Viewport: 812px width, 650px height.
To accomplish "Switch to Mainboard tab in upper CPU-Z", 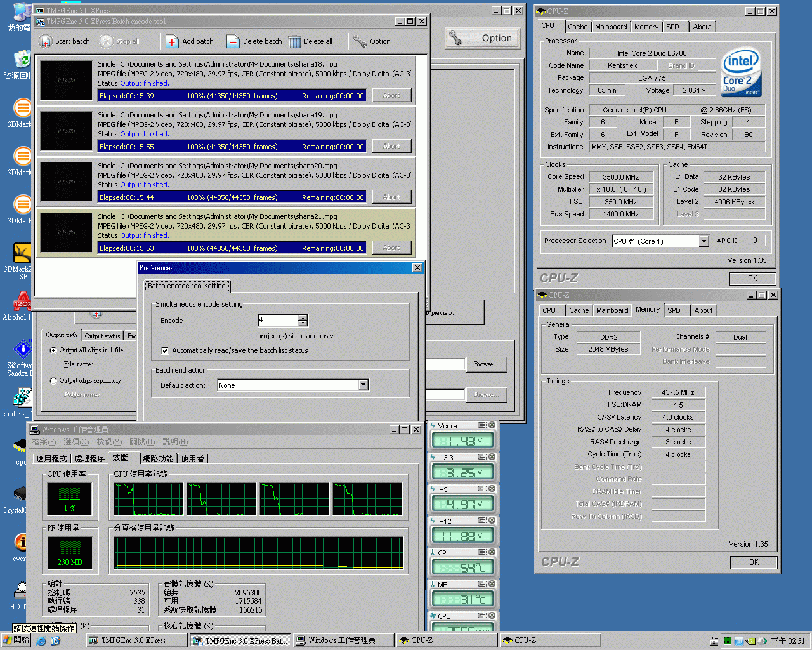I will 611,27.
